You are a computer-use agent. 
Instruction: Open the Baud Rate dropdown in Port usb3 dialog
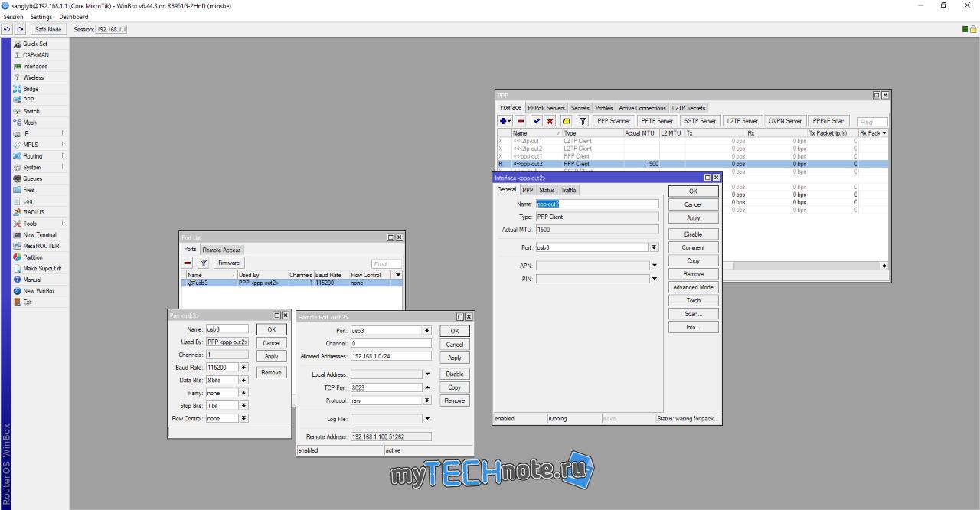click(243, 368)
